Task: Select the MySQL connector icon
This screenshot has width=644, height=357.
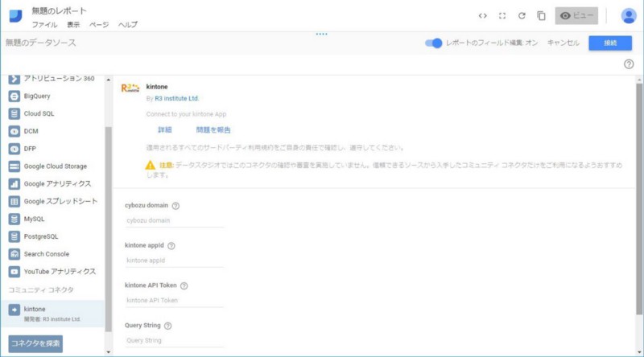Action: pos(14,220)
